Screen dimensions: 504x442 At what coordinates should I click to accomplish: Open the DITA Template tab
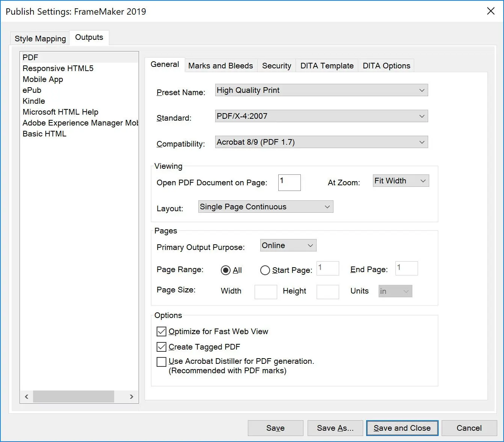(326, 65)
